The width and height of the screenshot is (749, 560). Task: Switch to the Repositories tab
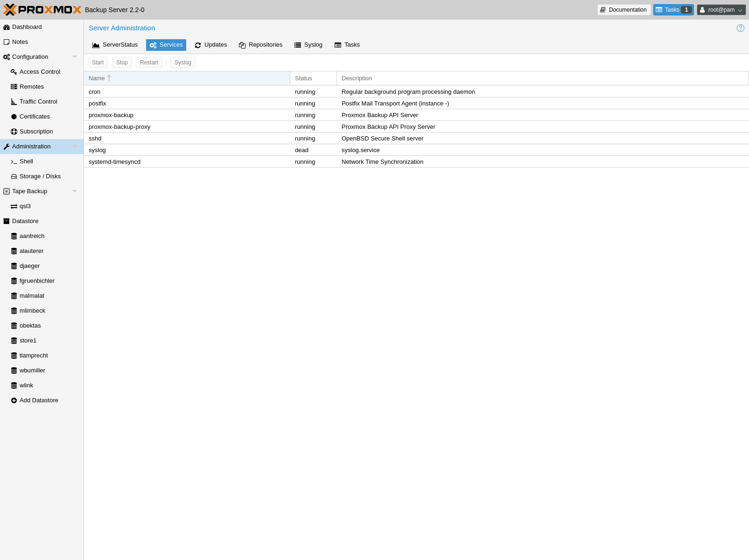[x=260, y=45]
